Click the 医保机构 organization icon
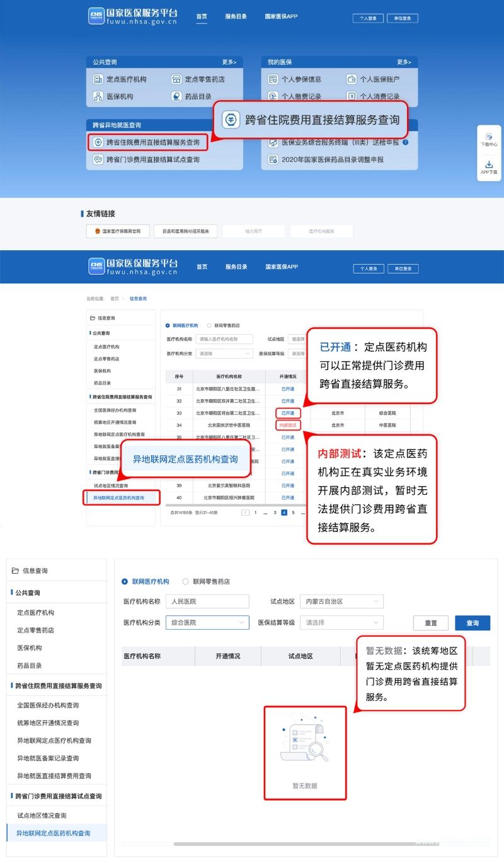This screenshot has width=504, height=863. pyautogui.click(x=98, y=96)
